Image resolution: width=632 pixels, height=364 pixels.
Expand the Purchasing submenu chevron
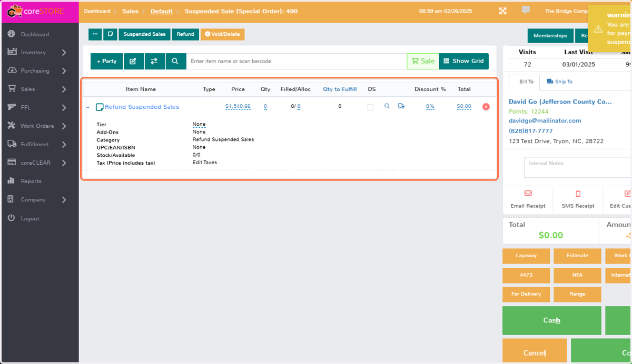point(64,71)
